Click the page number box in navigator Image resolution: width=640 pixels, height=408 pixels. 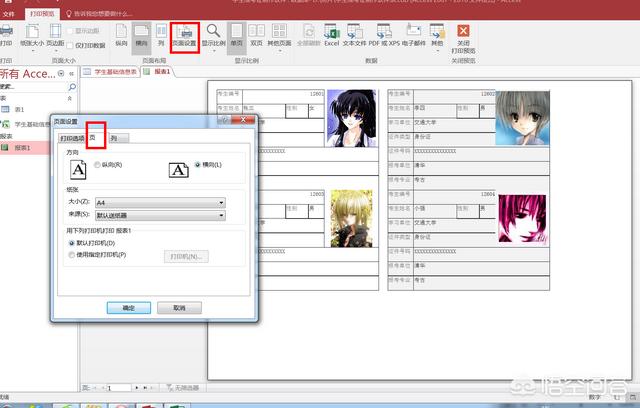118,388
